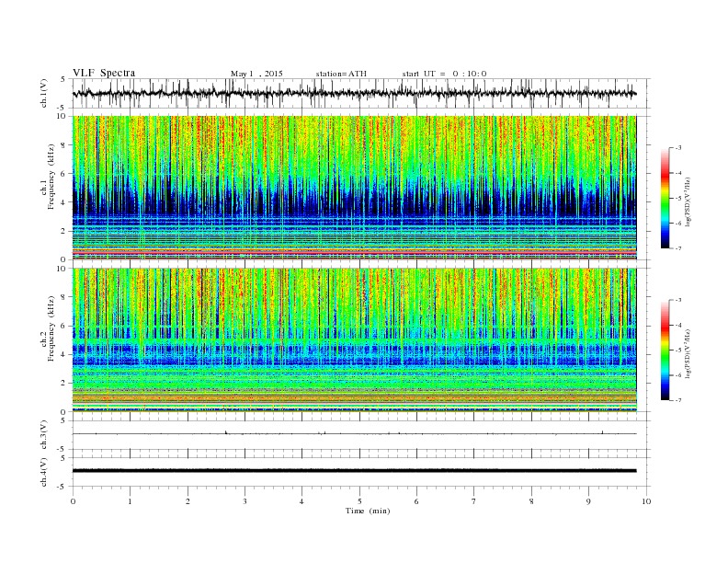Click inside the ch.1 spectrogram plot
The height and width of the screenshot is (563, 728).
354,188
